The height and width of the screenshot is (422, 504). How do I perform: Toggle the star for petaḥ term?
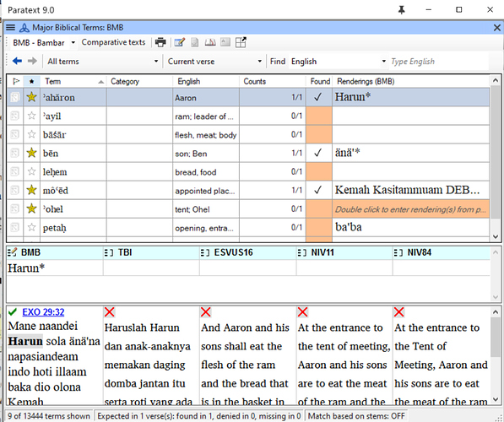(31, 227)
